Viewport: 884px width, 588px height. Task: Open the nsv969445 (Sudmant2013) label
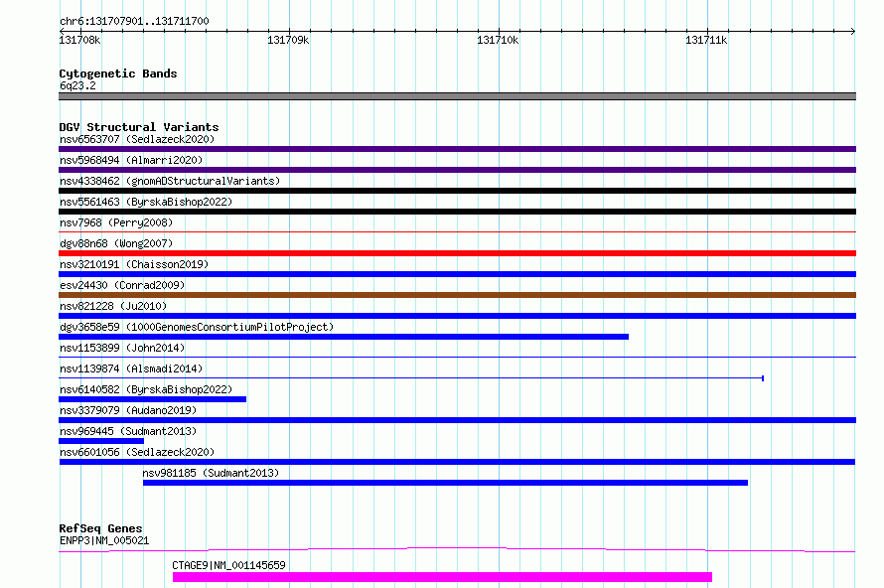pos(128,431)
